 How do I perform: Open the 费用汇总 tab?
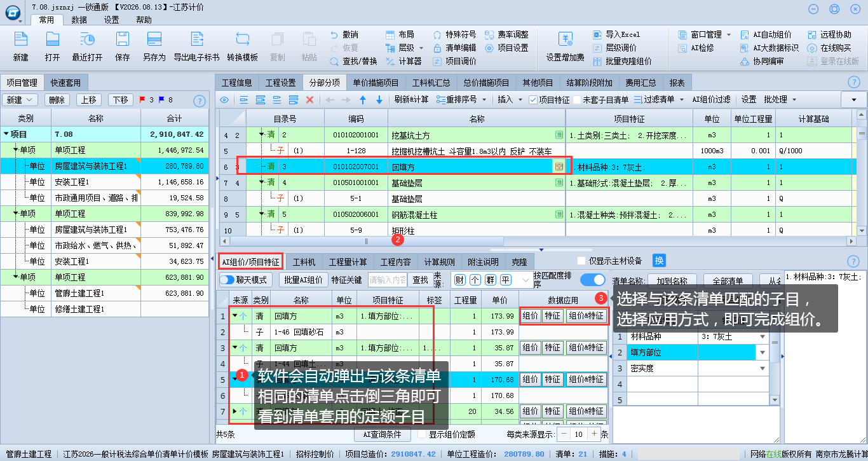click(x=641, y=83)
